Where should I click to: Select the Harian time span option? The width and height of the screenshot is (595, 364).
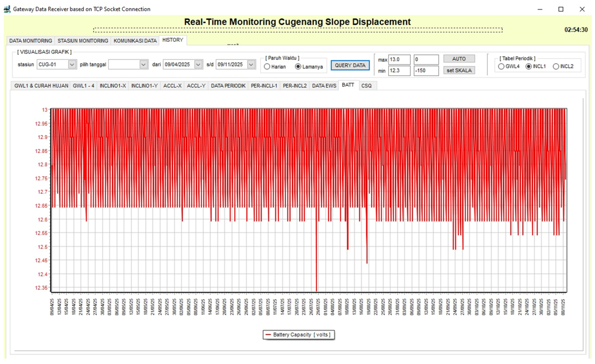pyautogui.click(x=267, y=67)
